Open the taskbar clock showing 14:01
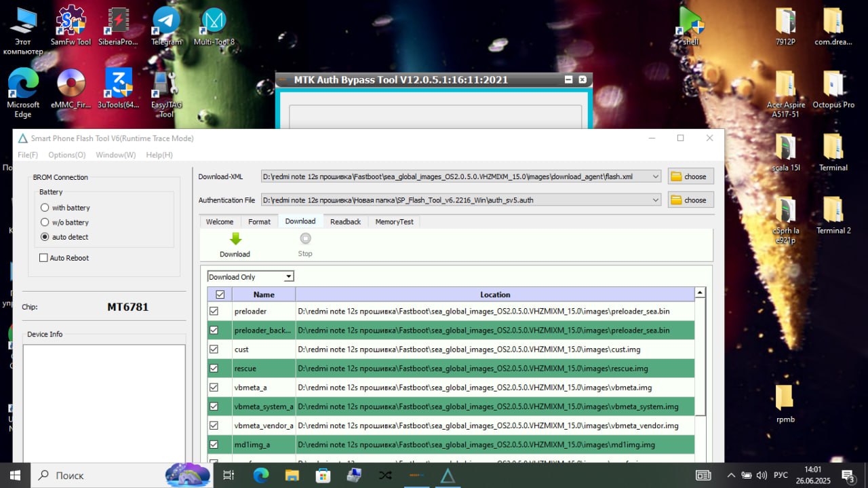Screen dimensions: 868x488 812,475
